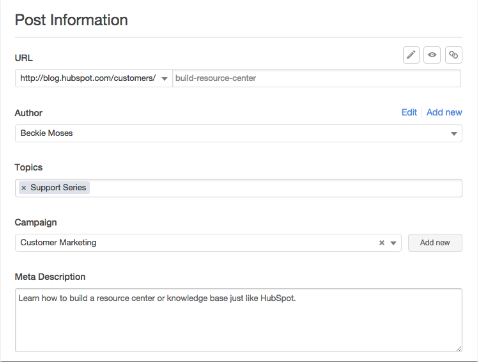Image resolution: width=478 pixels, height=362 pixels.
Task: Click the Edit author link
Action: (x=409, y=112)
